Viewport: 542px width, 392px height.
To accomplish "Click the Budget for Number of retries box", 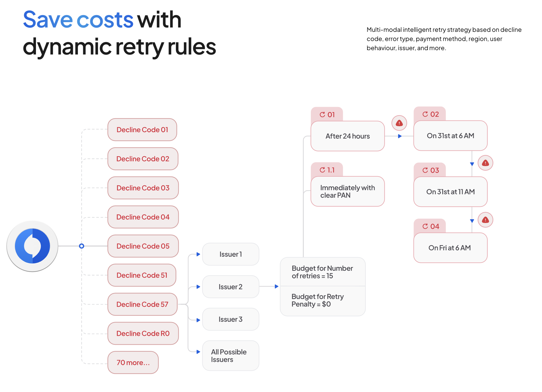I will tap(323, 272).
